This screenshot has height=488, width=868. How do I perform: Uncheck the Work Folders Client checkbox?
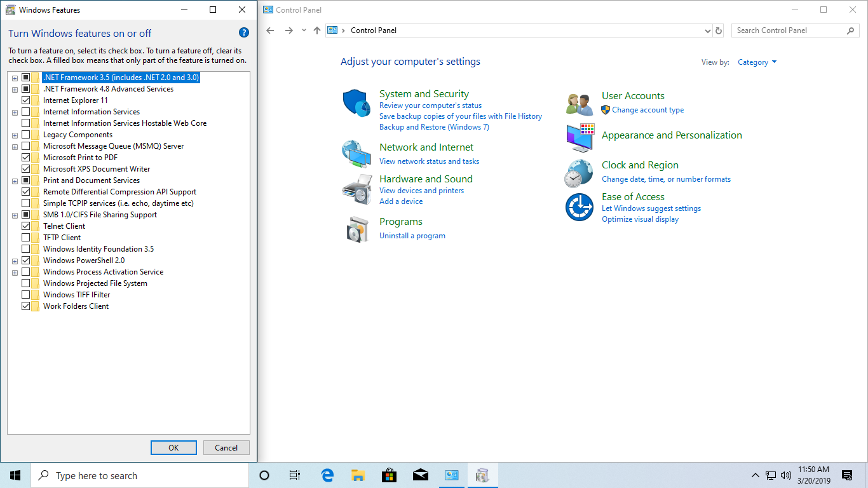(26, 306)
